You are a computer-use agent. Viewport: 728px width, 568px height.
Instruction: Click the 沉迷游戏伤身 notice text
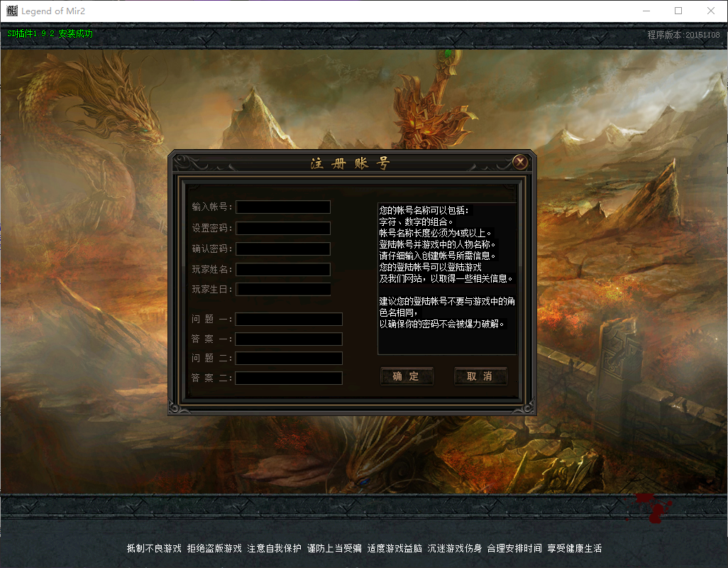pos(455,549)
